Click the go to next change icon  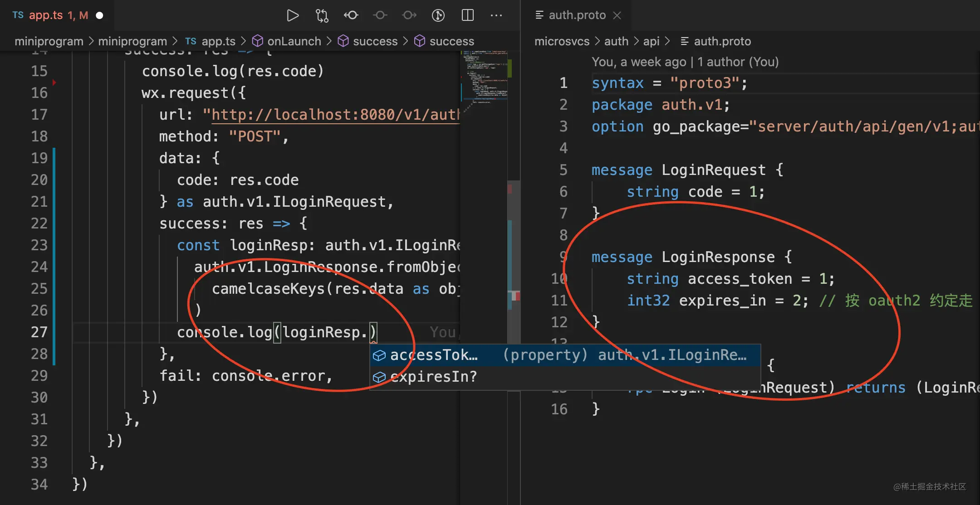[409, 15]
